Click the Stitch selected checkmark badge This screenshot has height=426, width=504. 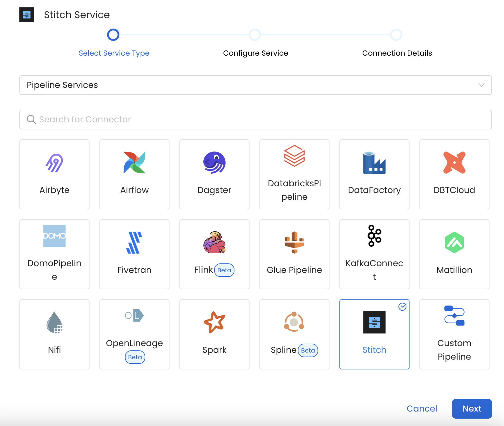[402, 307]
